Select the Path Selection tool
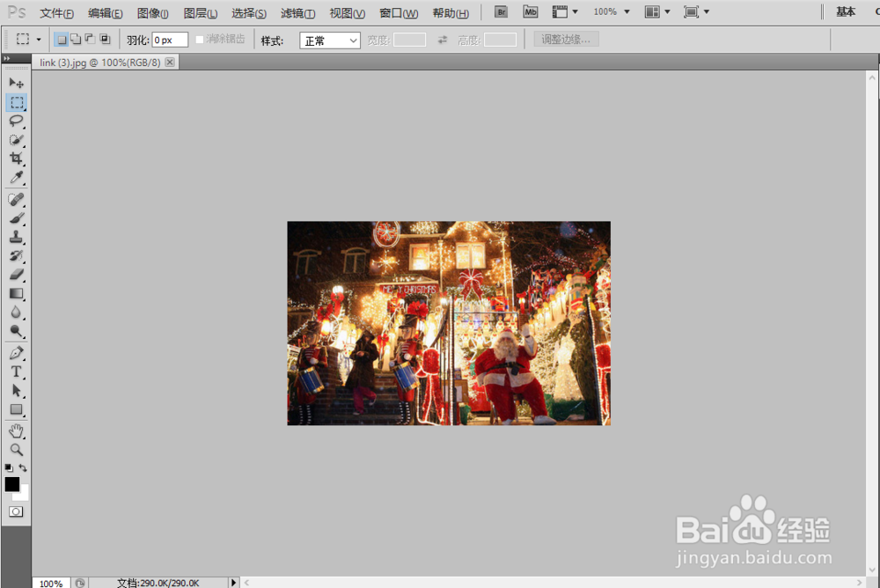This screenshot has width=880, height=588. 16,391
